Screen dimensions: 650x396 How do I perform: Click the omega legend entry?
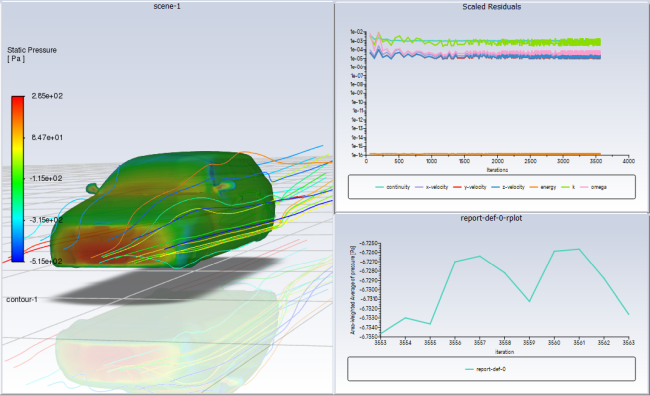pyautogui.click(x=593, y=187)
